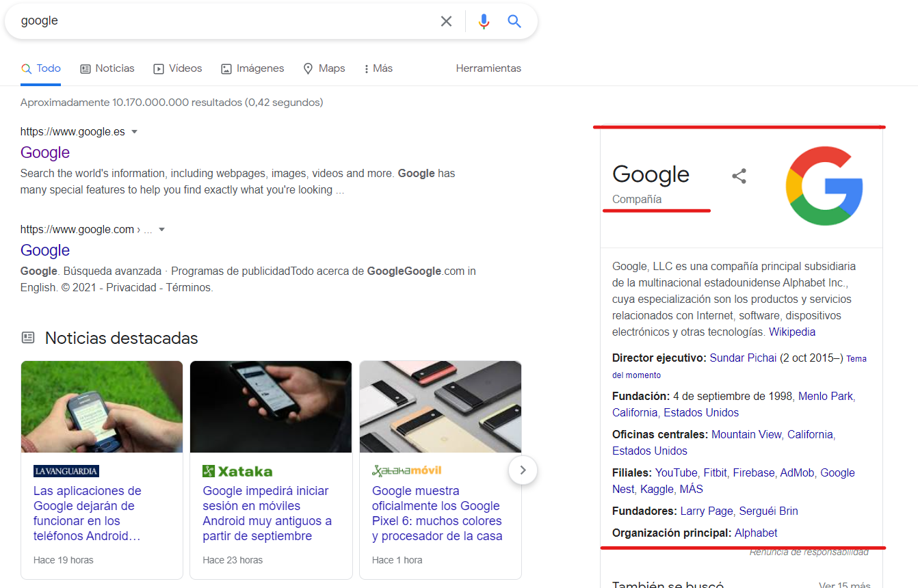918x588 pixels.
Task: Expand the dropdown arrow next to google.es
Action: coord(135,131)
